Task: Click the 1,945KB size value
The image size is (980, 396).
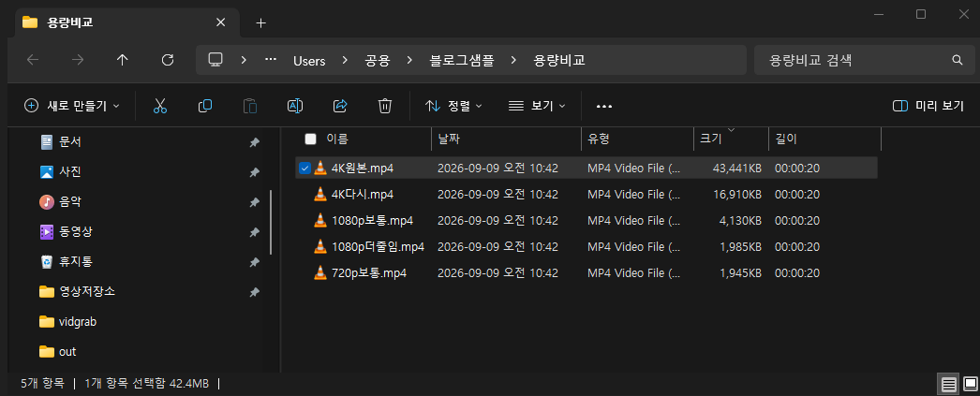Action: 740,273
